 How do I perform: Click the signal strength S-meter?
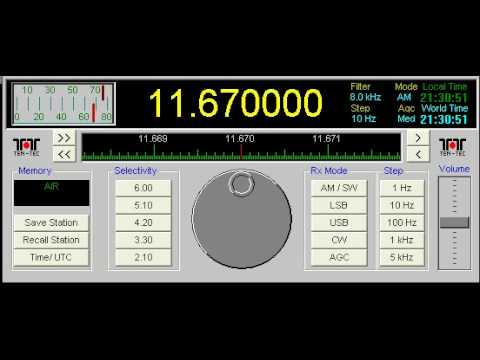pyautogui.click(x=64, y=104)
